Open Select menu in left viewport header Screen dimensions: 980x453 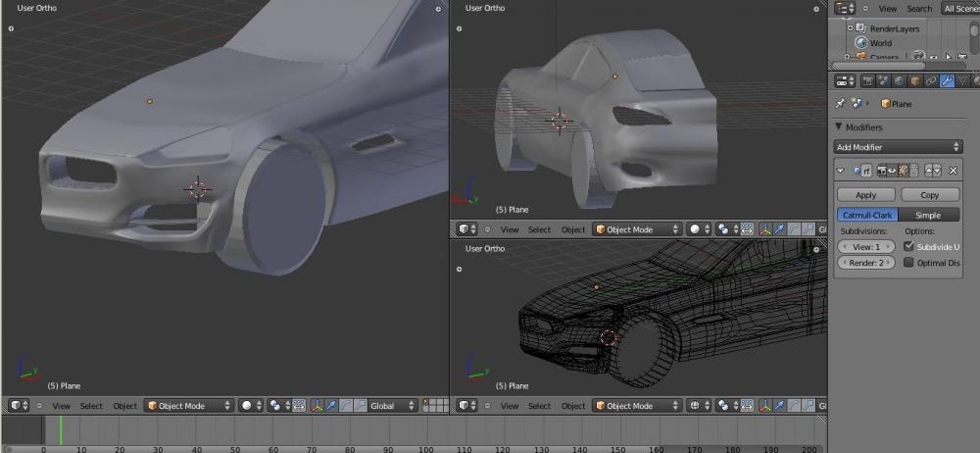pyautogui.click(x=91, y=405)
